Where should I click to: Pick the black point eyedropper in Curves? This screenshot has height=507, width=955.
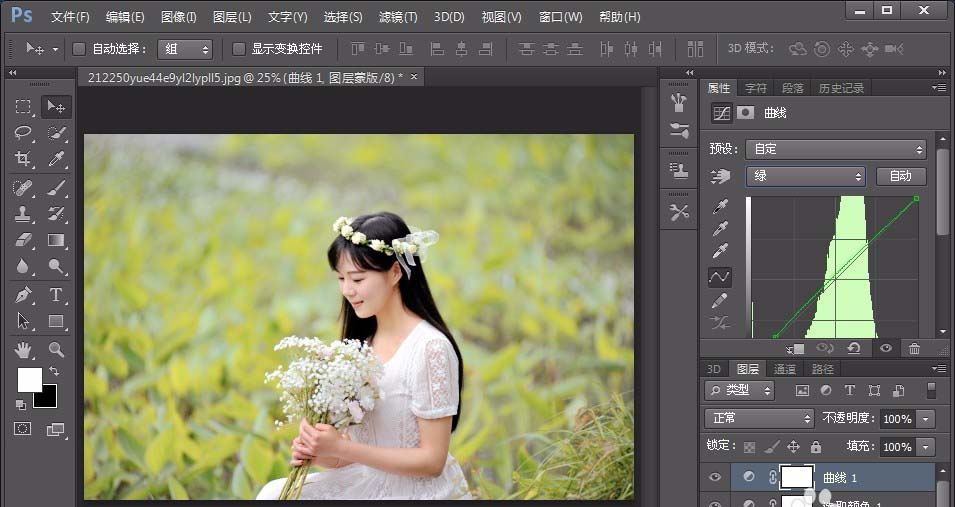[720, 207]
